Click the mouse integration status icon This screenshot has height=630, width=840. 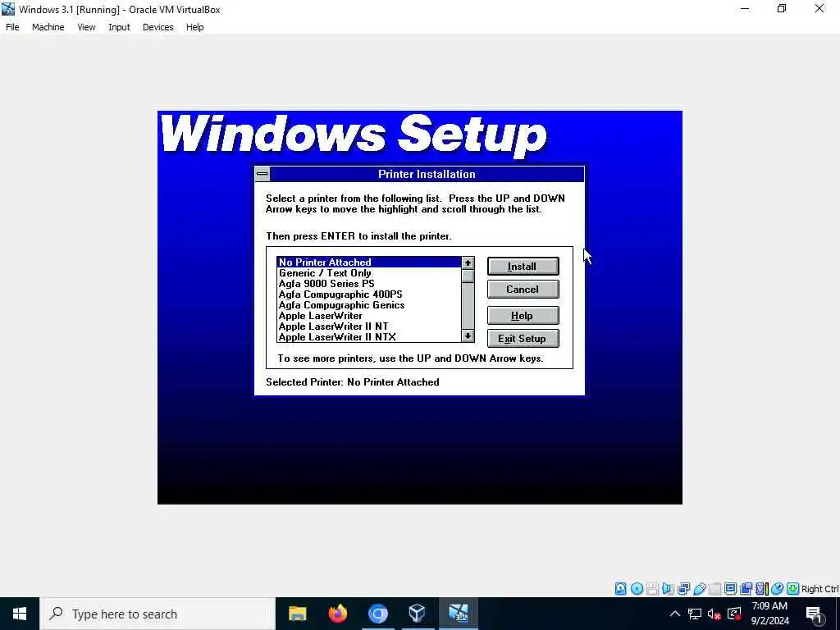pos(778,589)
